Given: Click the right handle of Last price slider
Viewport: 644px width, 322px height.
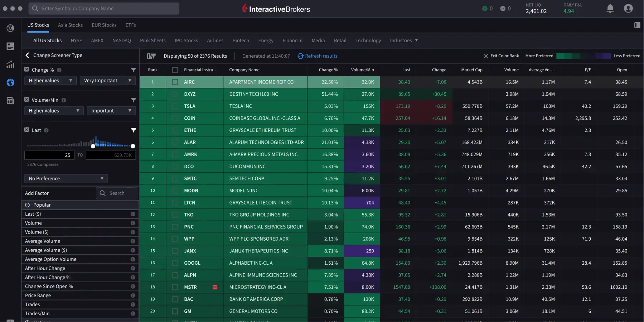Looking at the screenshot, I should pos(133,146).
